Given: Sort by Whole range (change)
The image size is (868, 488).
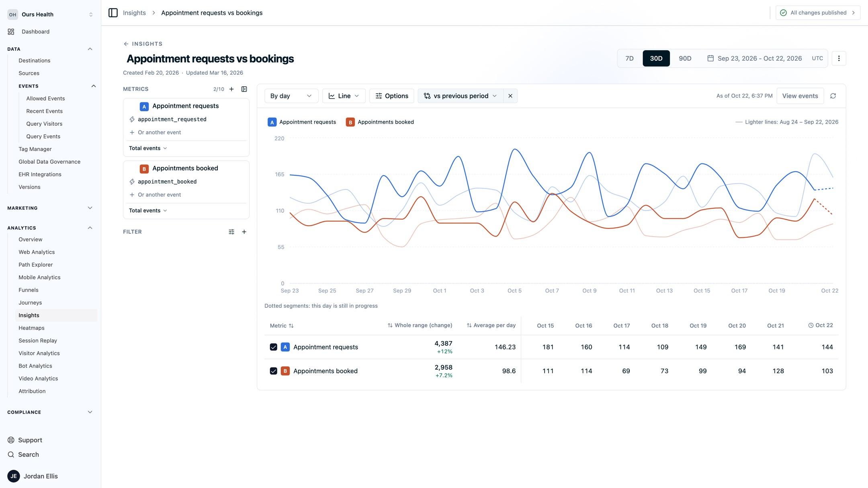Looking at the screenshot, I should (420, 325).
